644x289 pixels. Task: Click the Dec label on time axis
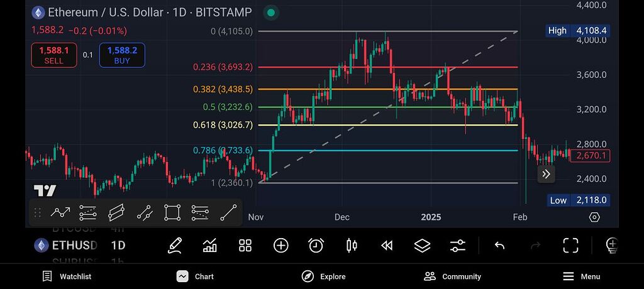[x=342, y=217]
